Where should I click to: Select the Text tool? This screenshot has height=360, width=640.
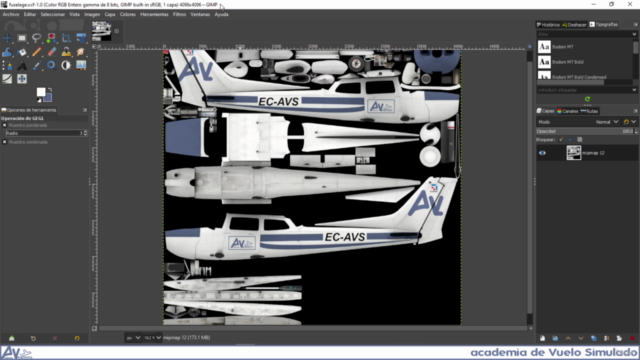(x=22, y=65)
